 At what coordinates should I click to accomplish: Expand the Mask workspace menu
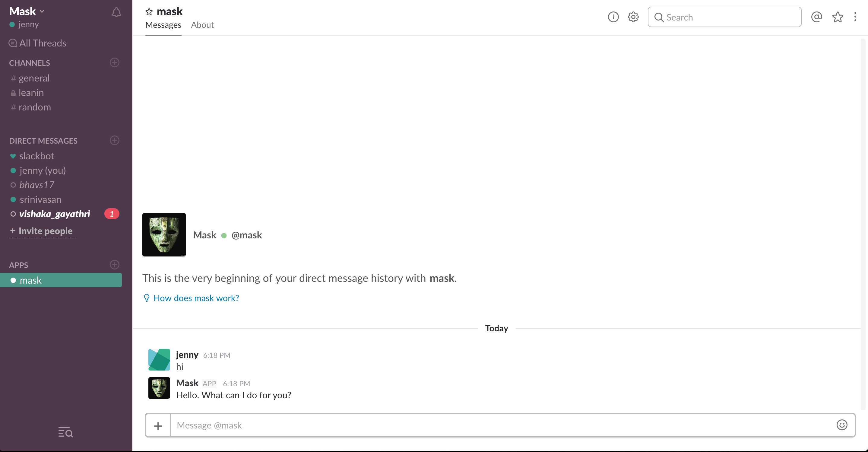[x=27, y=11]
